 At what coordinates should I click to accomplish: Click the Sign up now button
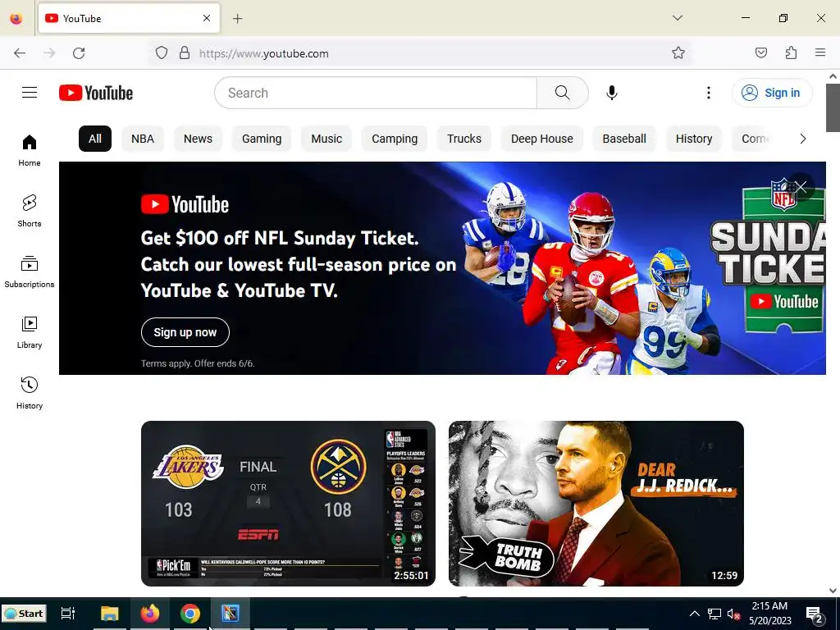pos(185,332)
